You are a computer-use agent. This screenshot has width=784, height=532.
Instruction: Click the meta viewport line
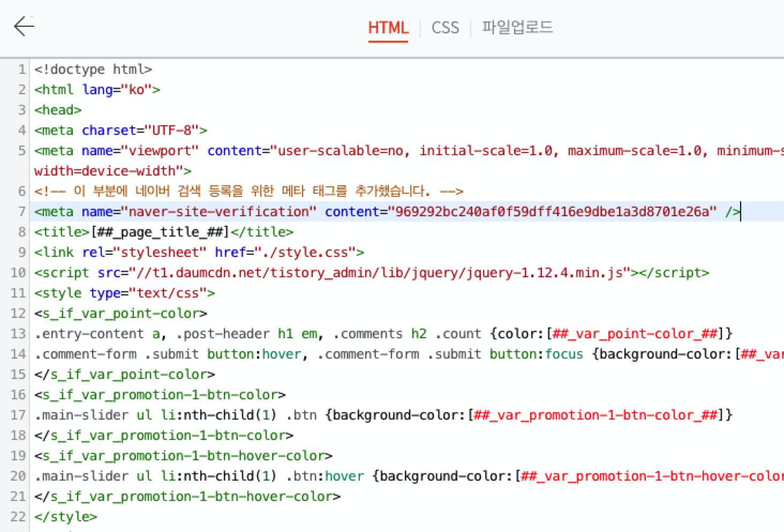(409, 150)
